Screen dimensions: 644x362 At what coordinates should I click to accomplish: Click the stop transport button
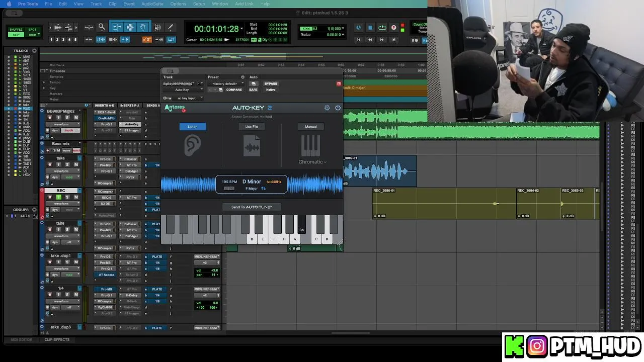pyautogui.click(x=370, y=28)
